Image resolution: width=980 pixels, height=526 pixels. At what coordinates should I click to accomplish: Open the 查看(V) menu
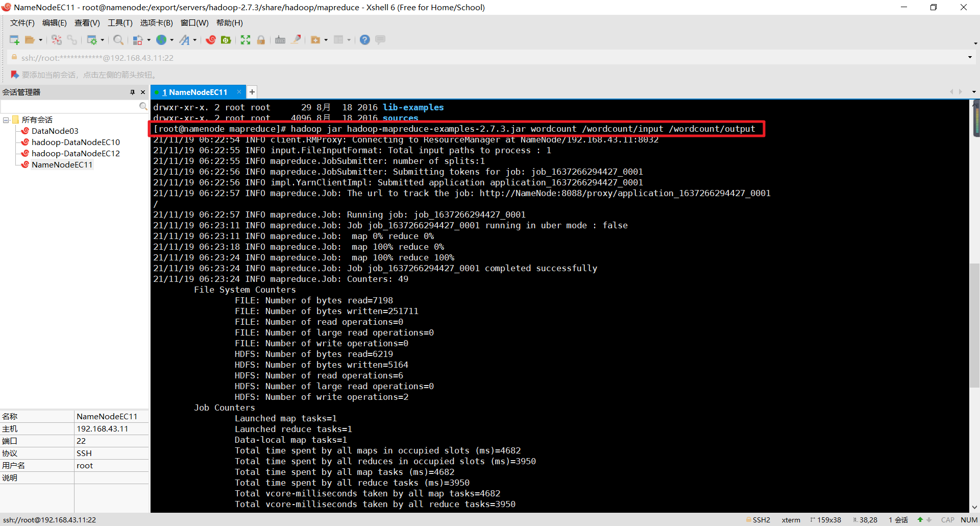[x=87, y=23]
